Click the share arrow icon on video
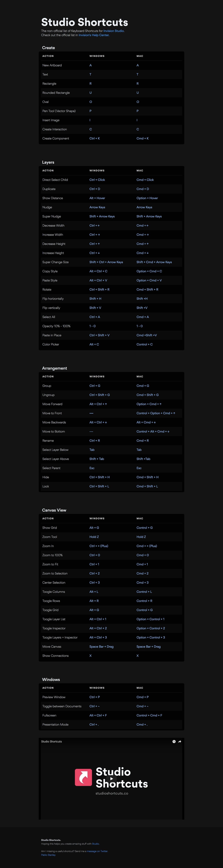 [180, 741]
